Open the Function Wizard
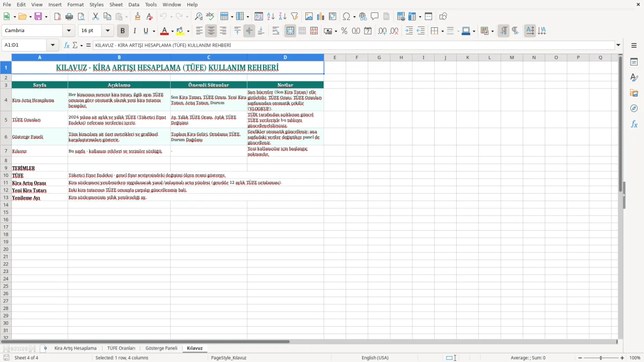 click(67, 46)
